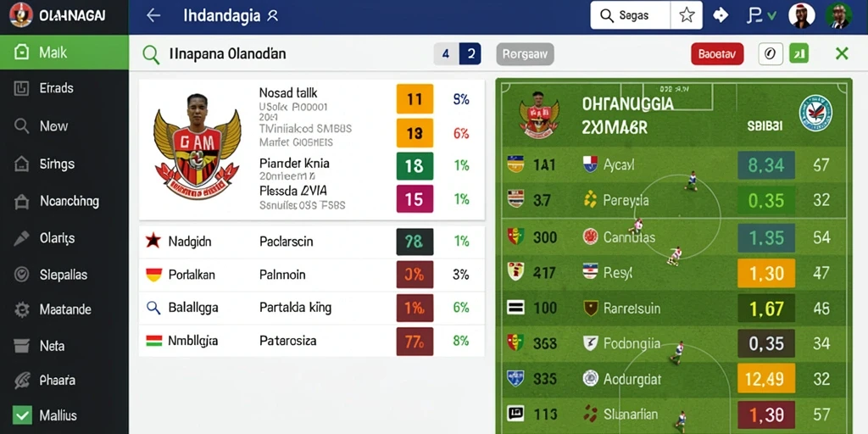The image size is (868, 434).
Task: Click the gray Rorgaav button
Action: [525, 53]
